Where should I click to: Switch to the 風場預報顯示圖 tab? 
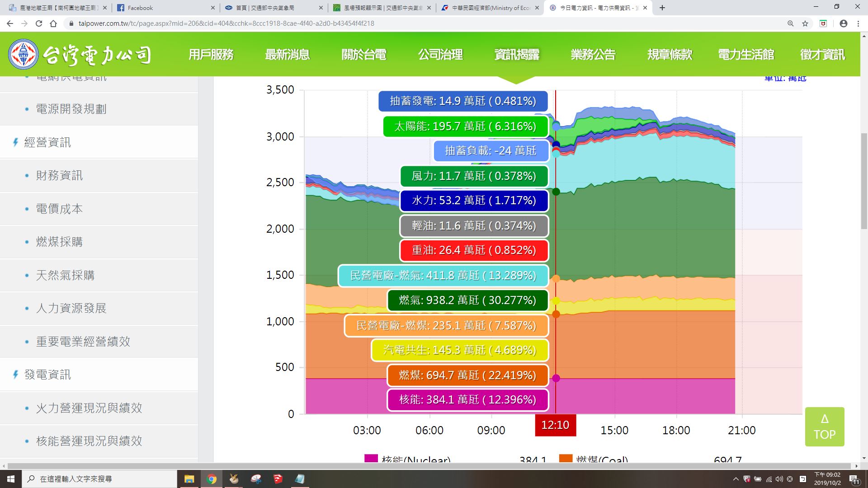tap(382, 8)
